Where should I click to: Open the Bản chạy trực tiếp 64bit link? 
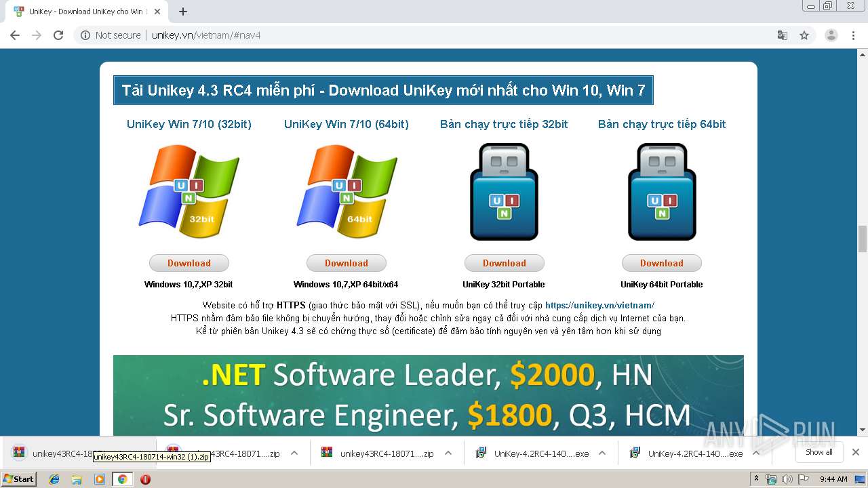click(x=662, y=124)
